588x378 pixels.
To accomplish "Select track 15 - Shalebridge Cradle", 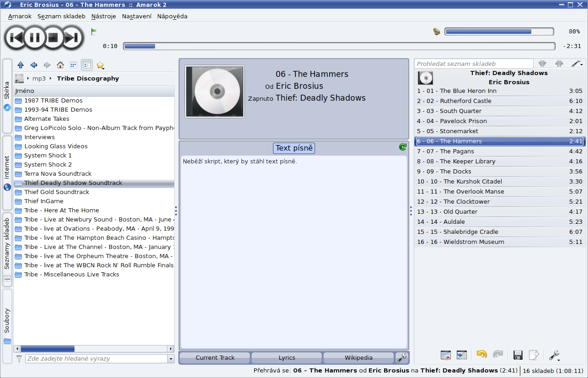I will pyautogui.click(x=500, y=232).
